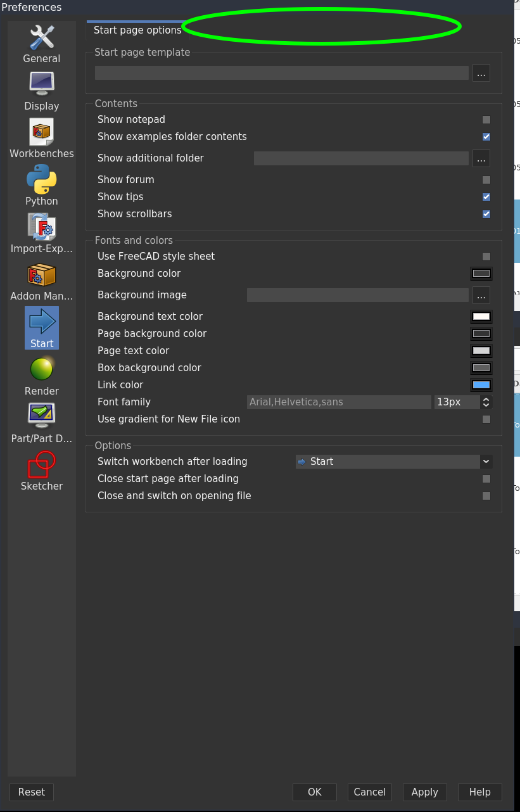Browse for a Start page template file

tap(481, 73)
